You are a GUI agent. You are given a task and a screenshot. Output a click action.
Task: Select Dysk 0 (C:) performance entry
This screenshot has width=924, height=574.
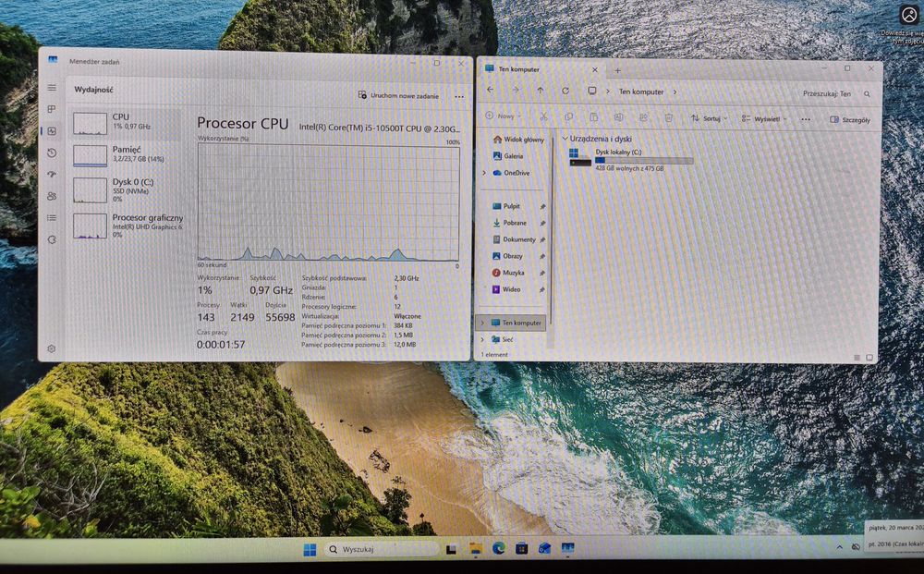tap(126, 190)
